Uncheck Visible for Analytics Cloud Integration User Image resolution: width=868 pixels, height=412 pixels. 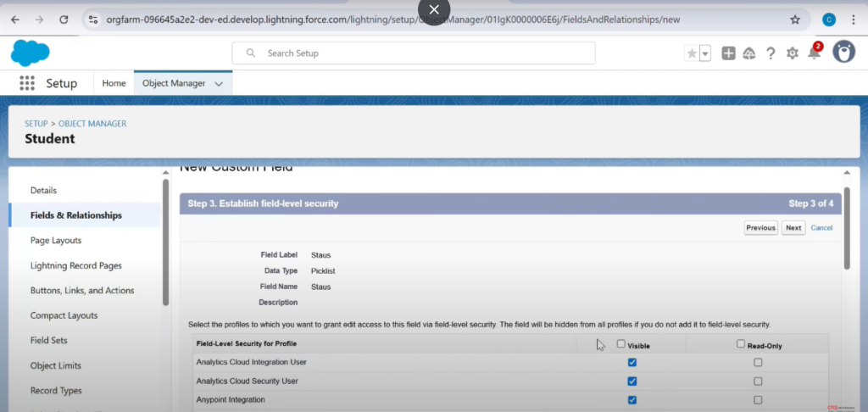click(x=632, y=362)
